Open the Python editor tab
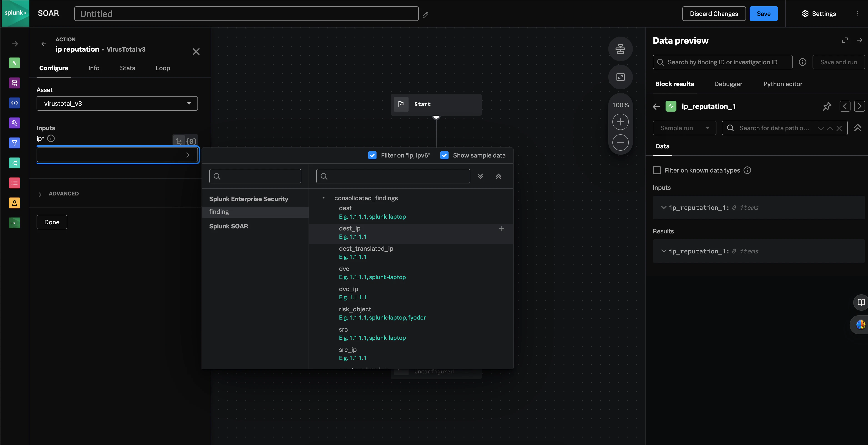Screen dimensions: 868x445 tap(782, 84)
